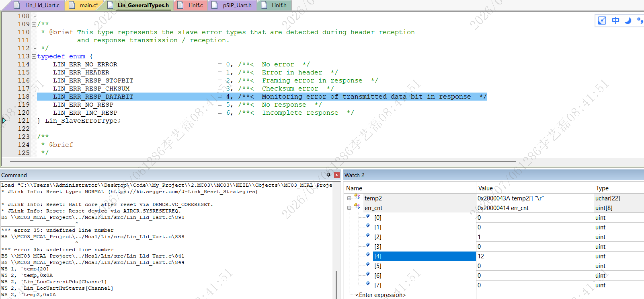Click LIN_ERR_INC_RESP on line 120
The height and width of the screenshot is (299, 644).
(x=85, y=113)
